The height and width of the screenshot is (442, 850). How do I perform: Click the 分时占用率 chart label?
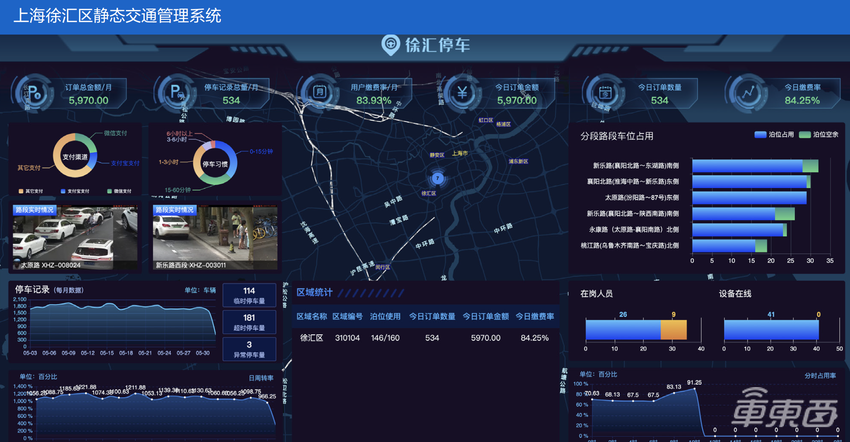(820, 375)
